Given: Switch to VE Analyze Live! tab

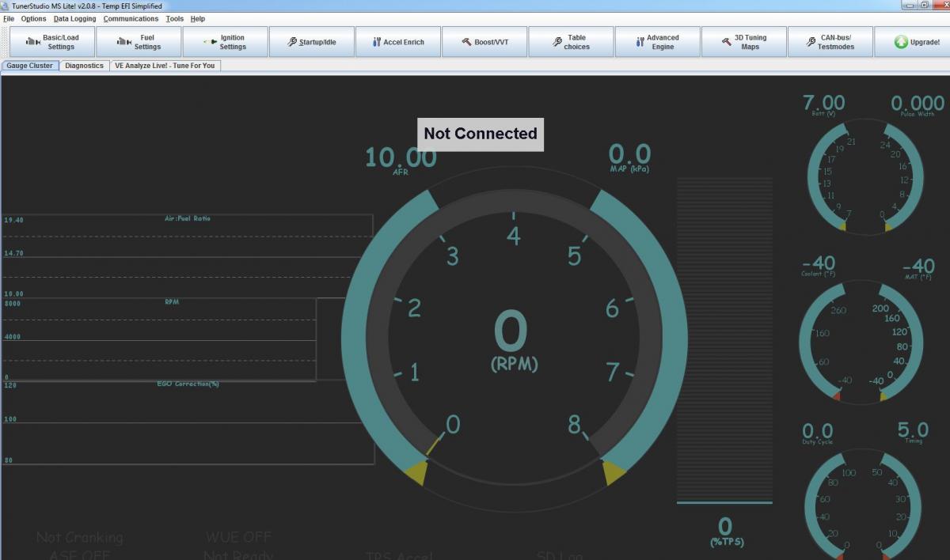Looking at the screenshot, I should pyautogui.click(x=165, y=66).
